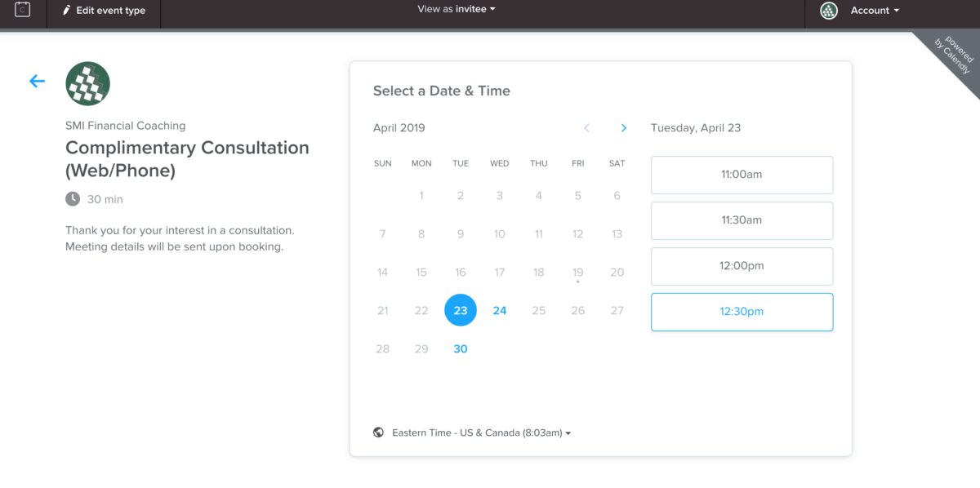This screenshot has height=488, width=980.
Task: Open Edit event type
Action: [x=104, y=11]
